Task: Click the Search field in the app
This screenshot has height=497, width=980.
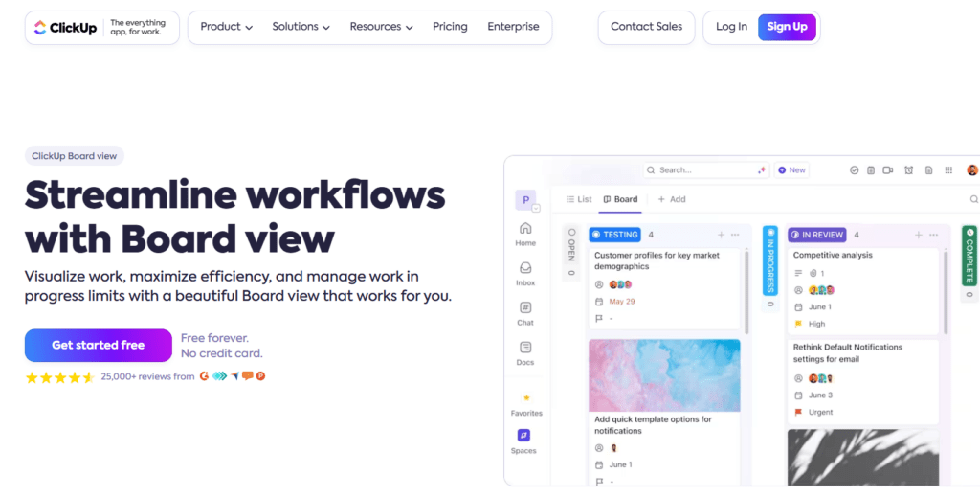Action: [x=704, y=169]
